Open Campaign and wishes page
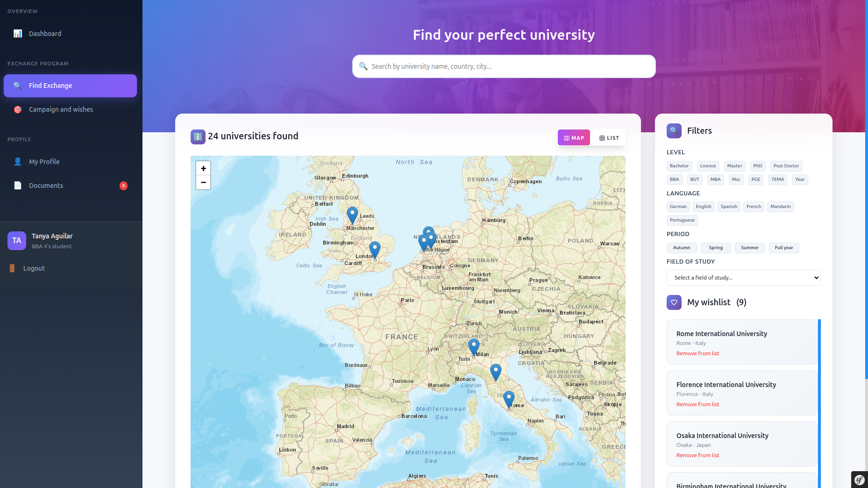The height and width of the screenshot is (488, 868). pyautogui.click(x=70, y=109)
